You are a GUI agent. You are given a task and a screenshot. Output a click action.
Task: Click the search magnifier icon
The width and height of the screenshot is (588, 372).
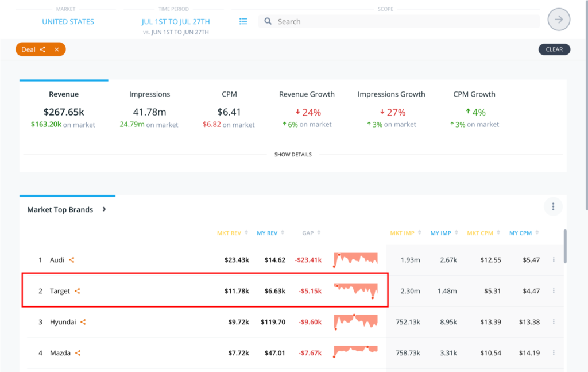tap(268, 21)
